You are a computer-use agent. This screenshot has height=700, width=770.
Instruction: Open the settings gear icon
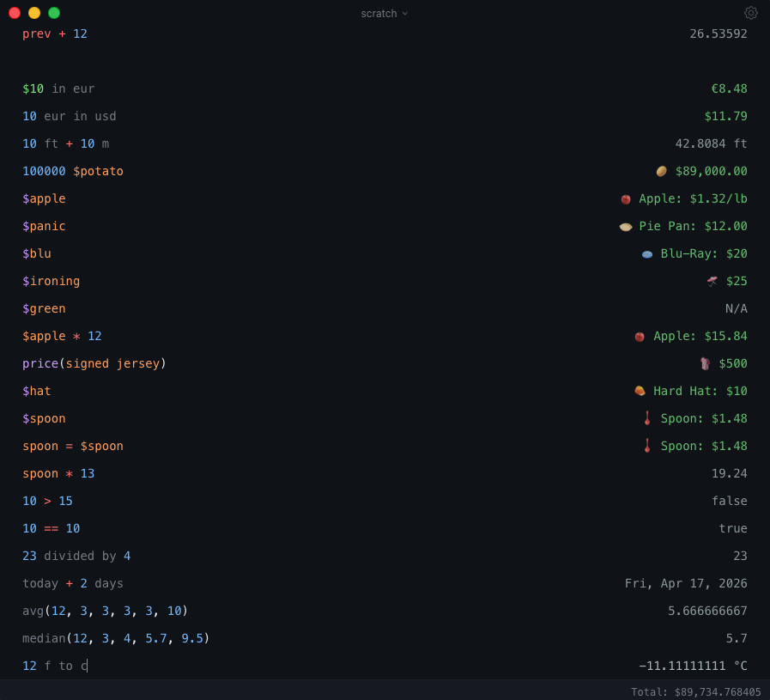(x=751, y=13)
